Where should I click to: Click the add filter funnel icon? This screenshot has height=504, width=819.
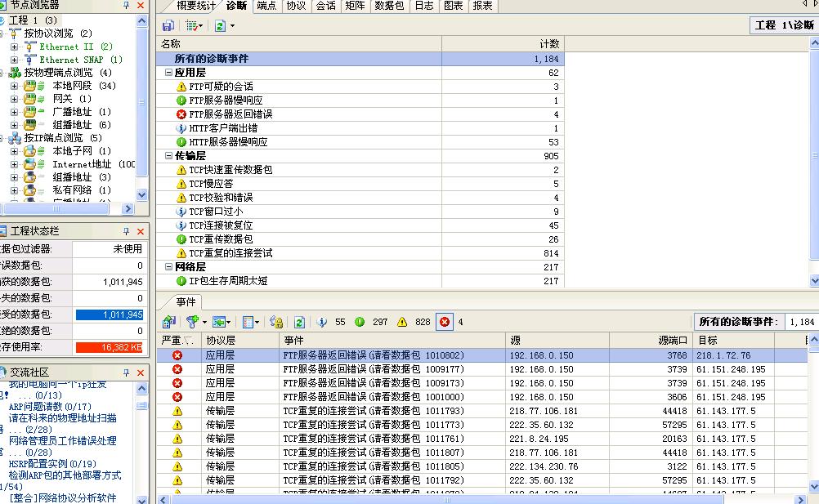[192, 322]
